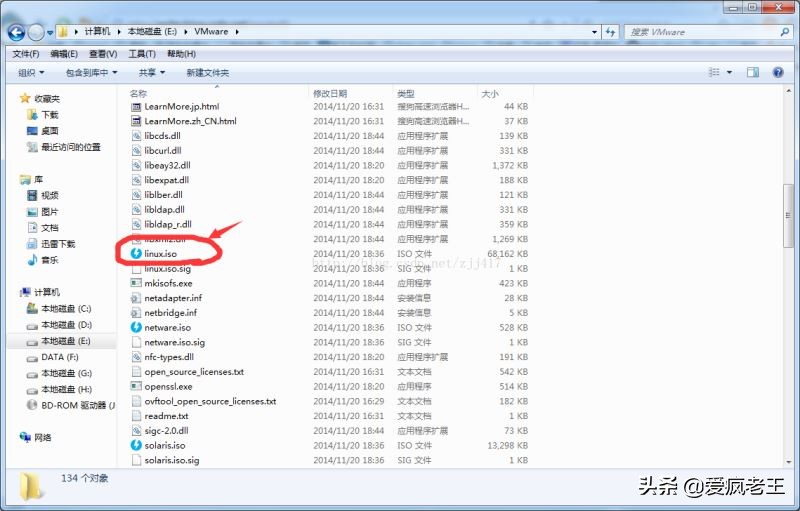
Task: Click the Back navigation arrow
Action: [16, 33]
